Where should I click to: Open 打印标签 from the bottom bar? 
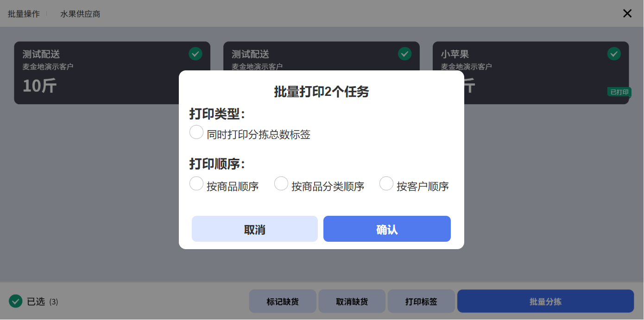click(421, 301)
